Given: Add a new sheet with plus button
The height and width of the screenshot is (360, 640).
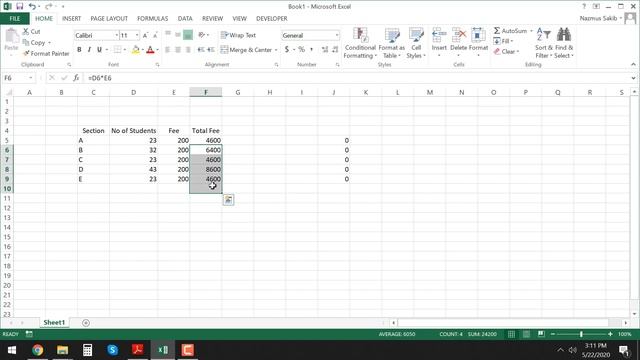Looking at the screenshot, I should [86, 323].
